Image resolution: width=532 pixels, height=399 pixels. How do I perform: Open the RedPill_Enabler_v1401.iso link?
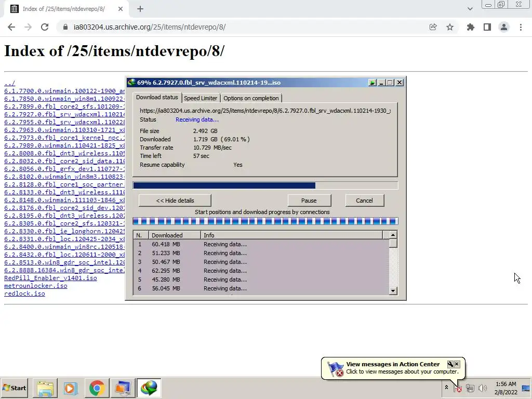50,278
